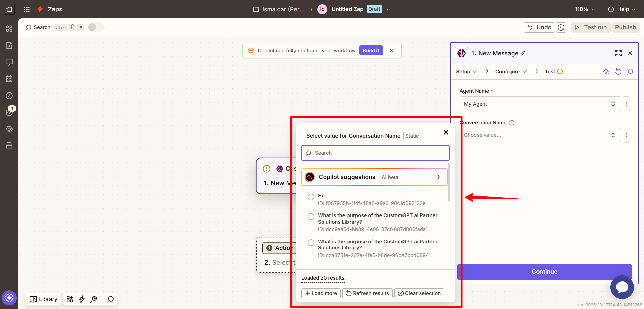644x309 pixels.
Task: Expand the Untitled Zap options chevron
Action: pos(388,9)
